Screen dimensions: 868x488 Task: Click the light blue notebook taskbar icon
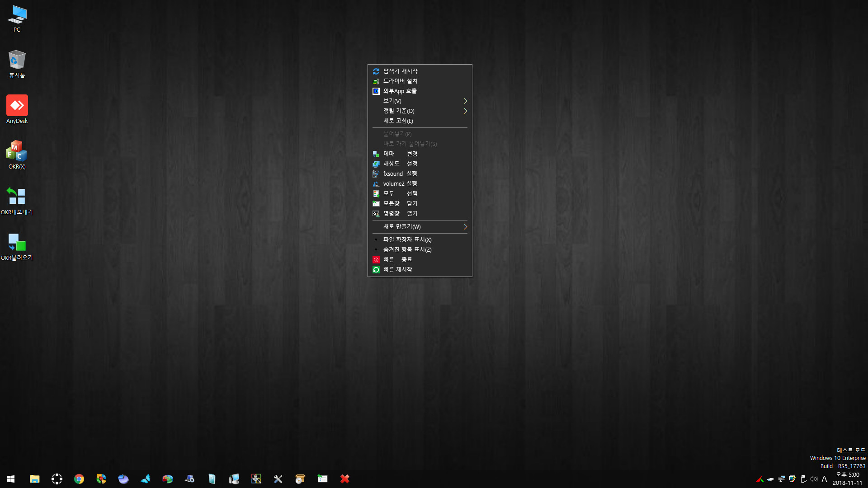pos(212,479)
